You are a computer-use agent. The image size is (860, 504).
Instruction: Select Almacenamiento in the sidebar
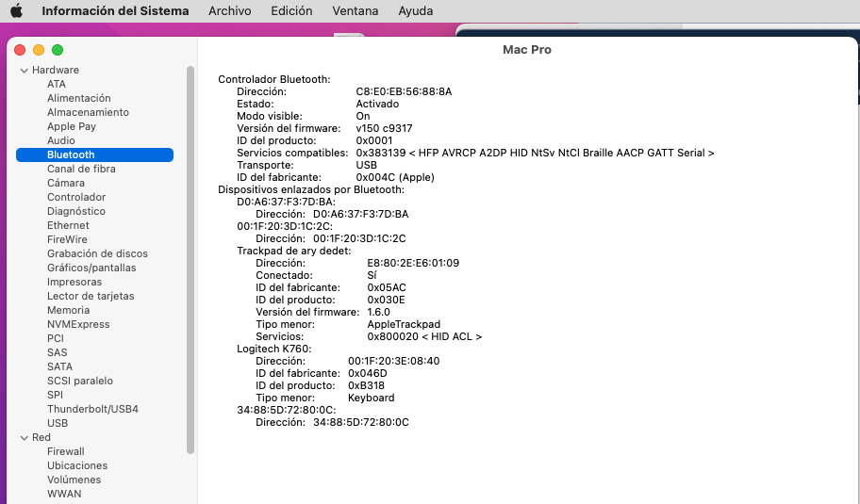[88, 112]
